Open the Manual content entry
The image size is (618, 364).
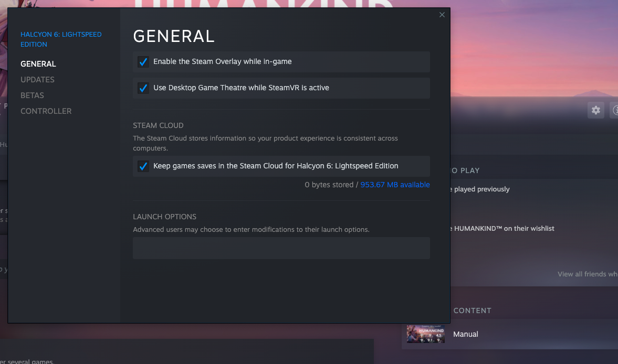[x=466, y=334]
